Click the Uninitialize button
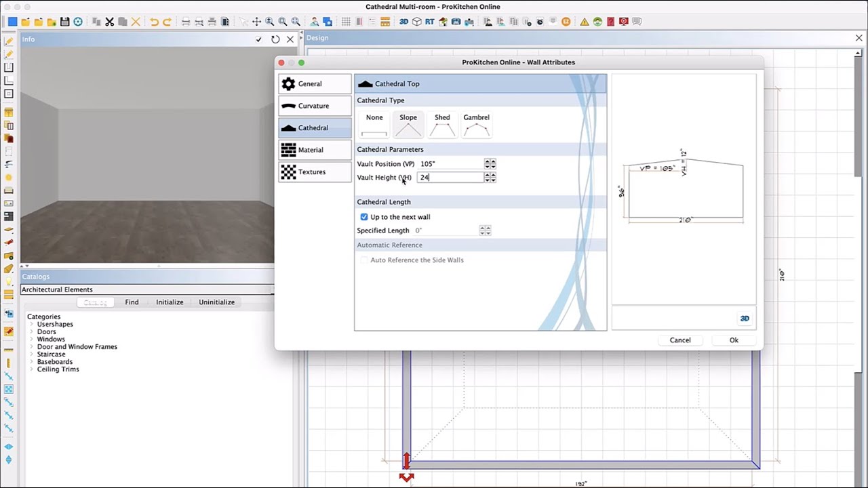 217,302
